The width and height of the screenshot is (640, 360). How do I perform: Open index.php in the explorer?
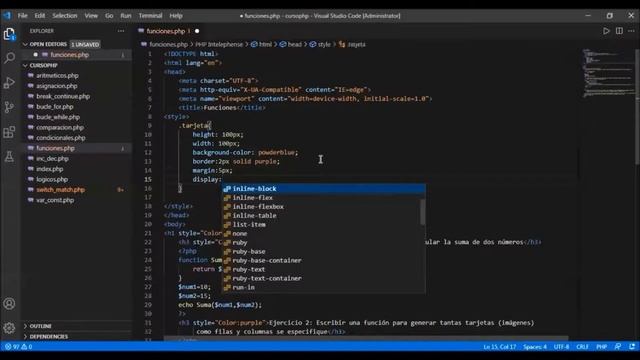coord(77,169)
